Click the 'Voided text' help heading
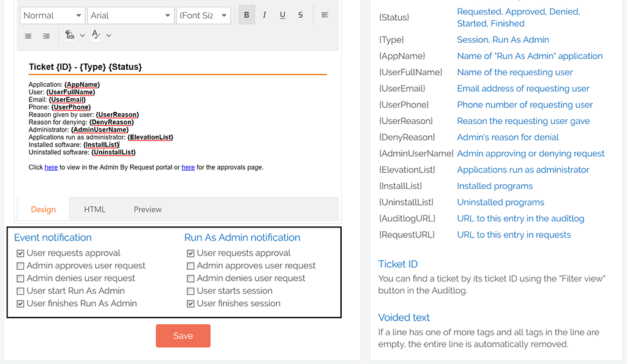This screenshot has height=364, width=627. [404, 318]
